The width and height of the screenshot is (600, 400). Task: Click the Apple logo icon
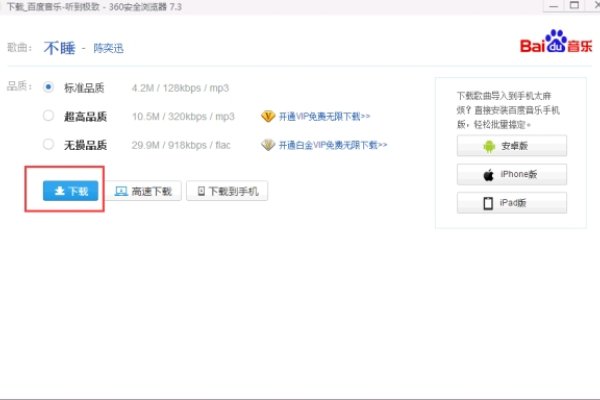(x=488, y=175)
